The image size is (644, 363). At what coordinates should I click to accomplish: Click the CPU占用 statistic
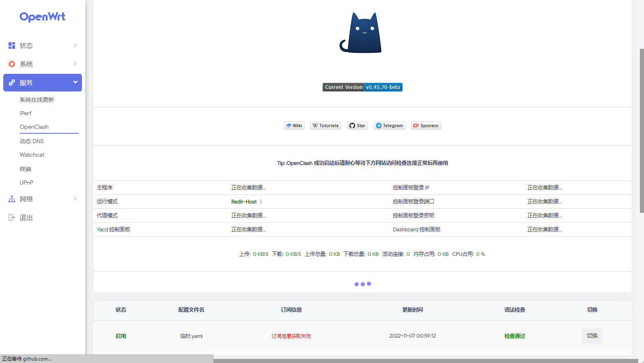(x=469, y=254)
